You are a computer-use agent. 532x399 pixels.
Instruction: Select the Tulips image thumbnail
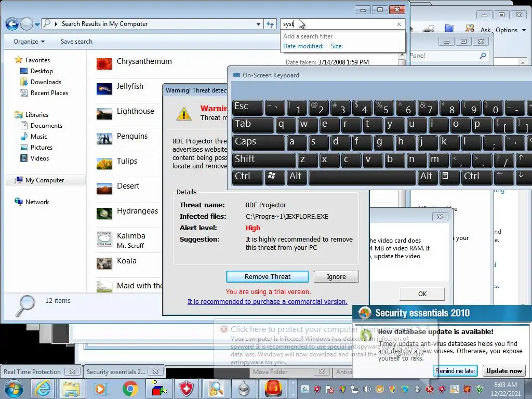(104, 164)
